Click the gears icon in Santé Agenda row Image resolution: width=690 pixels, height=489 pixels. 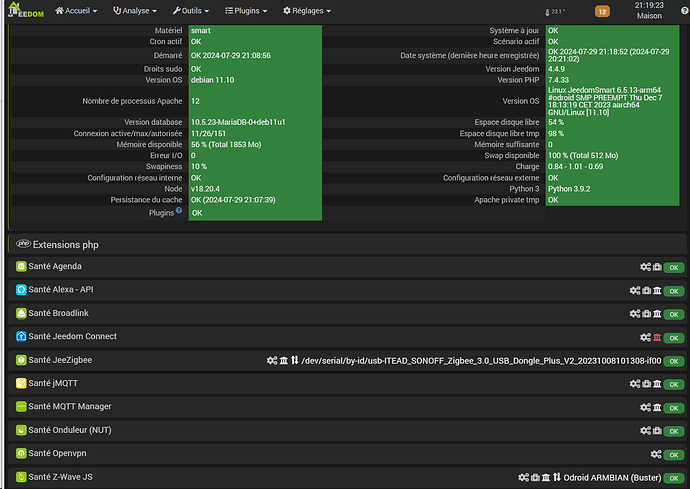[x=645, y=267]
